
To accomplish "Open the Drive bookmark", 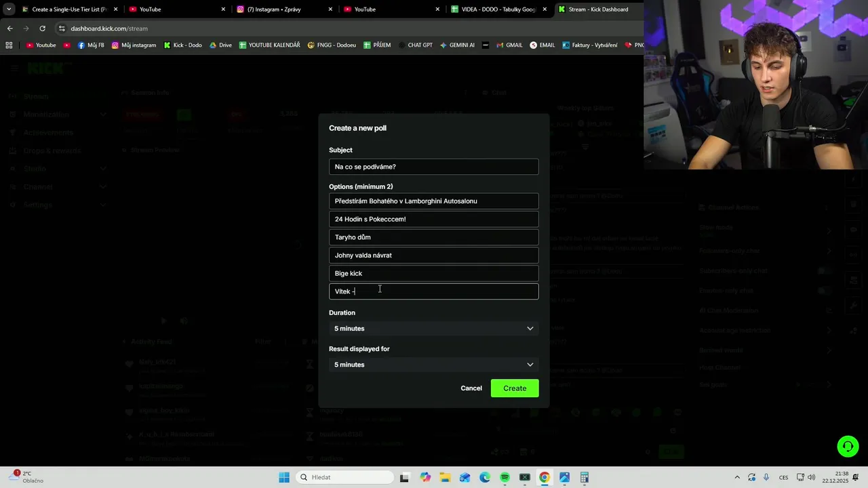I will (220, 45).
